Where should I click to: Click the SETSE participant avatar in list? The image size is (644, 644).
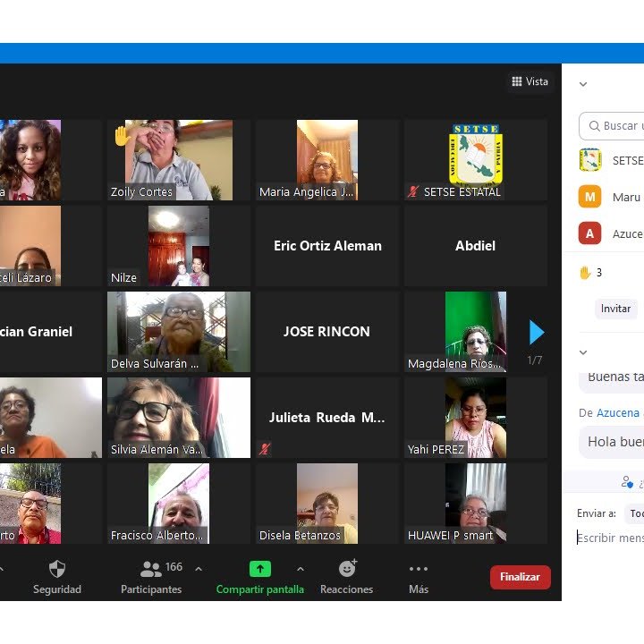589,160
